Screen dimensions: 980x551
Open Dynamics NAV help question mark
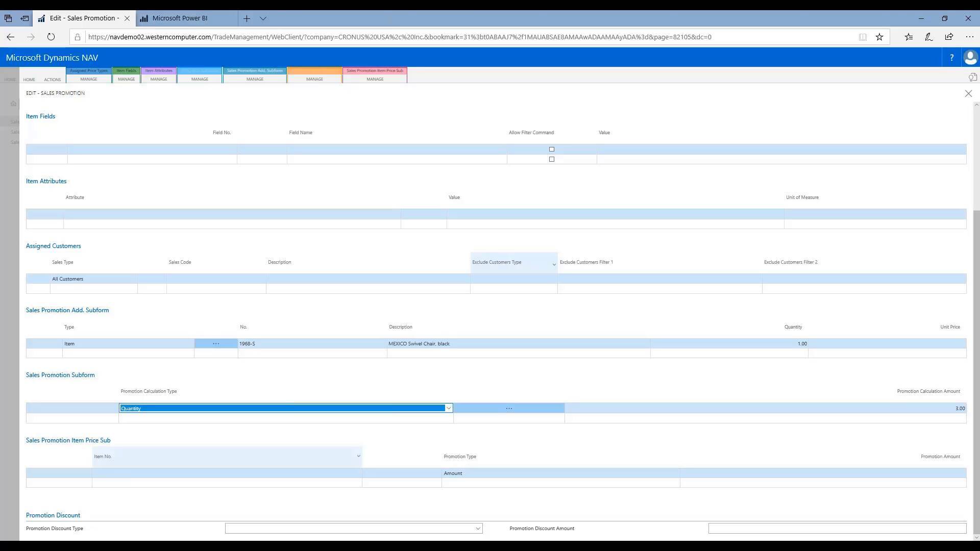tap(951, 58)
